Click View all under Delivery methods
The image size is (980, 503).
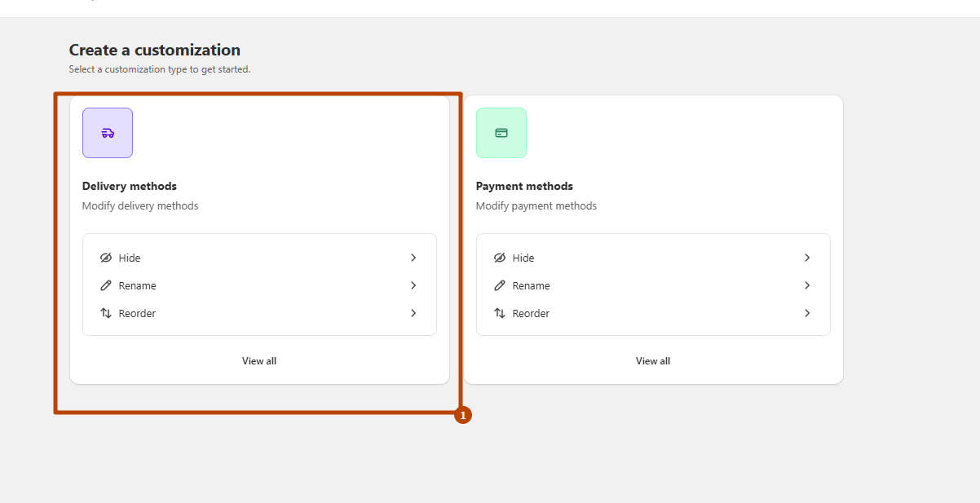[x=259, y=361]
